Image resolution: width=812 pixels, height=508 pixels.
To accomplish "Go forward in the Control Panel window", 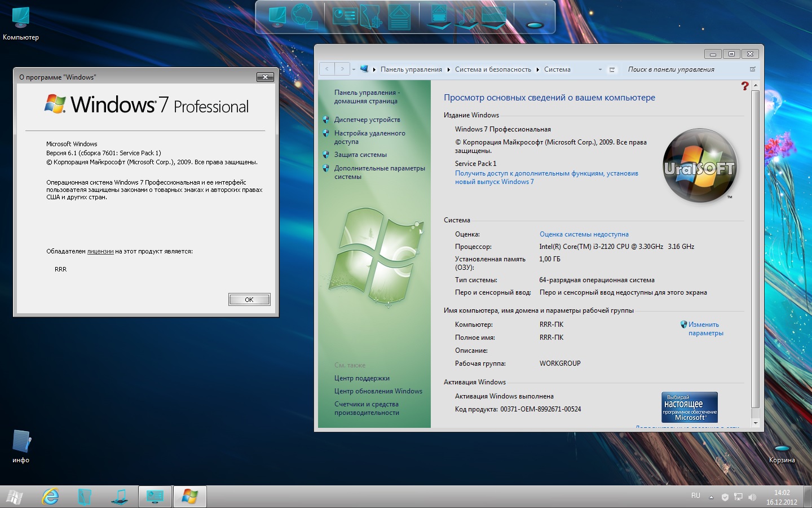I will [342, 69].
